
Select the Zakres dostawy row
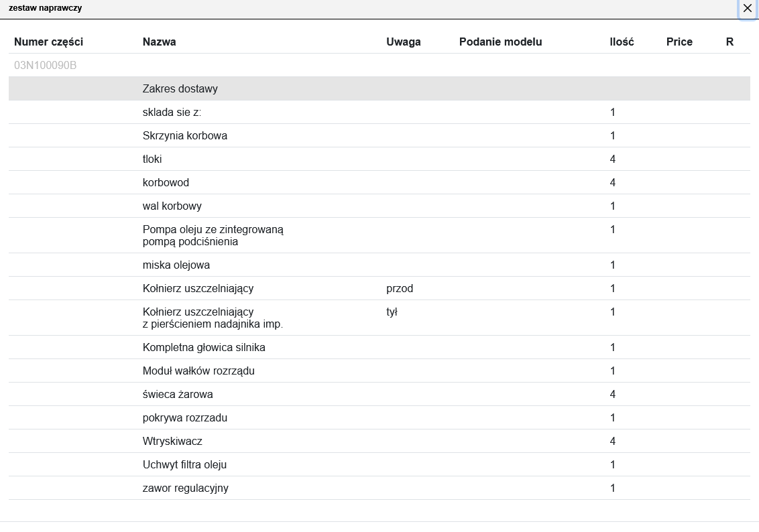[x=180, y=88]
